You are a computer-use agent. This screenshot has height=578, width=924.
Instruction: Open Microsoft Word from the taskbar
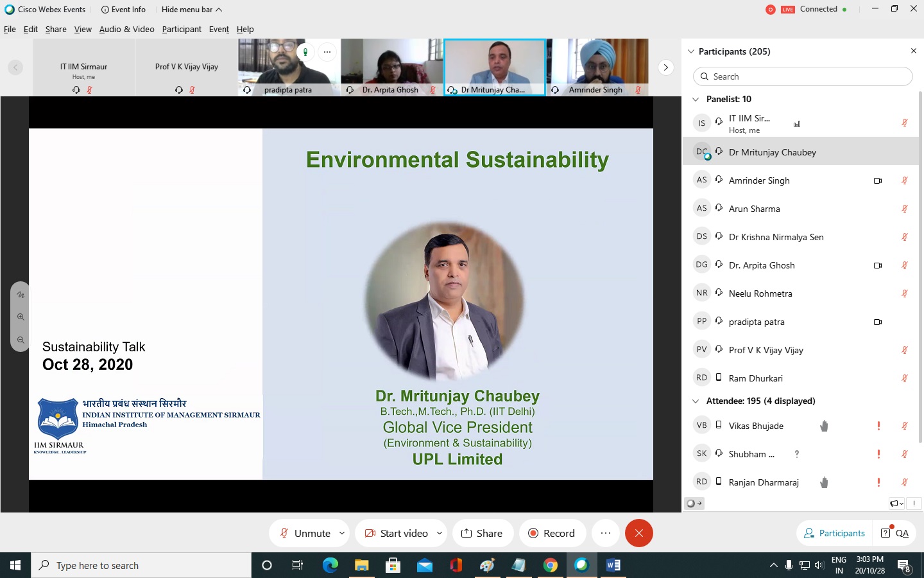[x=613, y=565]
